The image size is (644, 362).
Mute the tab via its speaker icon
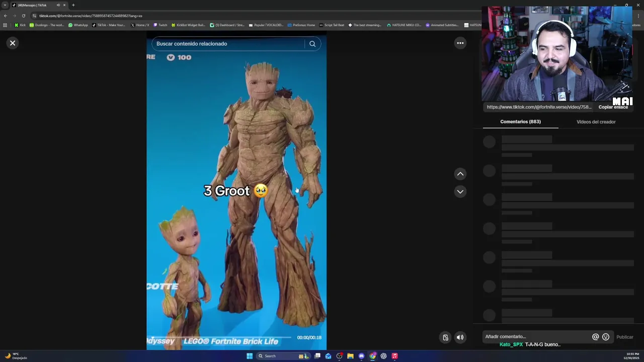click(x=58, y=5)
